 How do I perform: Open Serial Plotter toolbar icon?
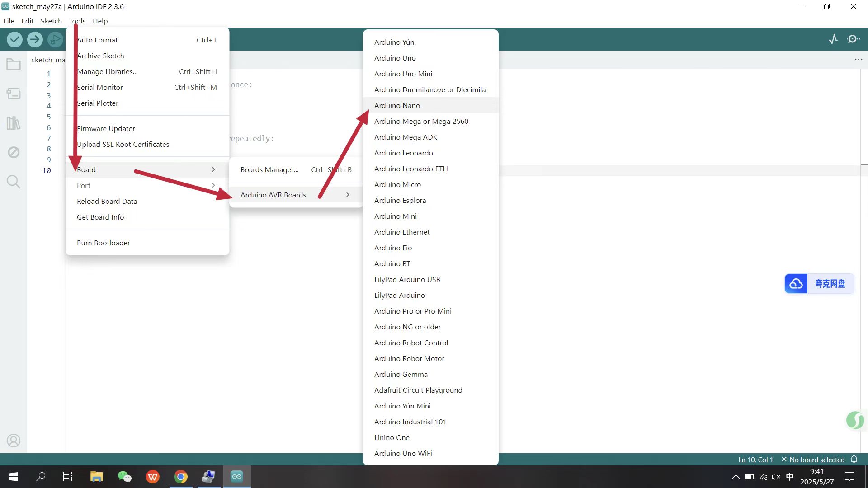point(833,39)
